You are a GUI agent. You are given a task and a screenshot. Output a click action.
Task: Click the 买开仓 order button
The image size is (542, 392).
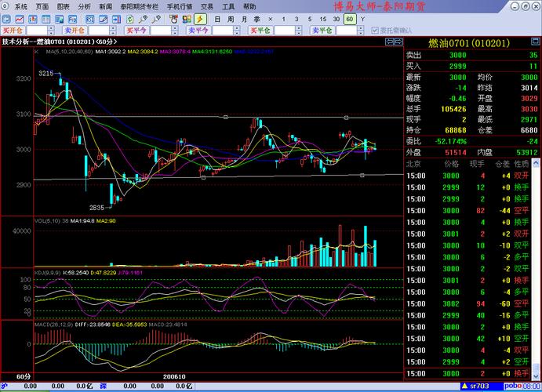(13, 31)
